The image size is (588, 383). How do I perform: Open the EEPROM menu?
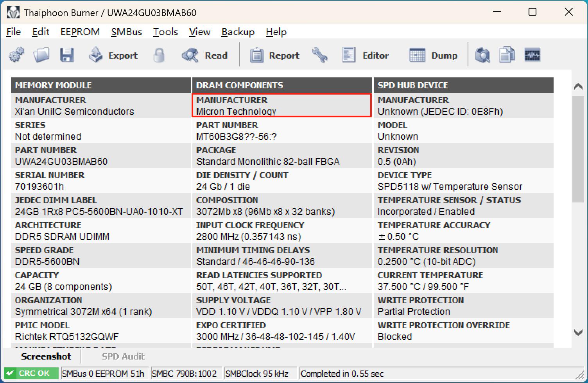pos(80,32)
